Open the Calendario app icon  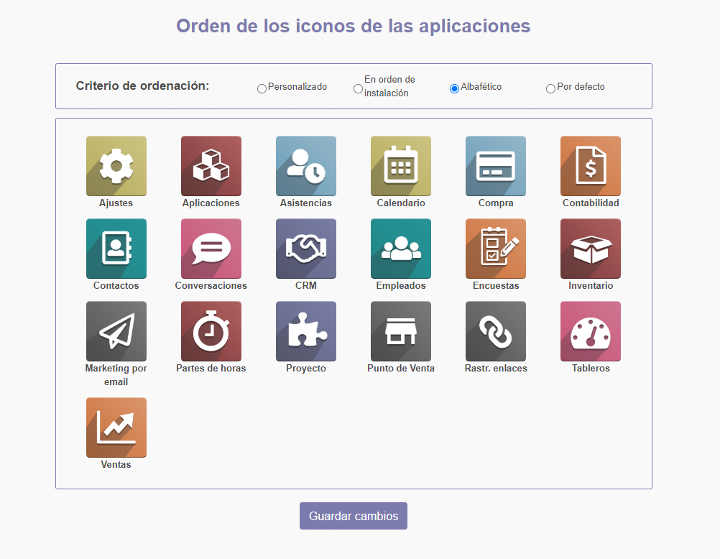tap(401, 166)
